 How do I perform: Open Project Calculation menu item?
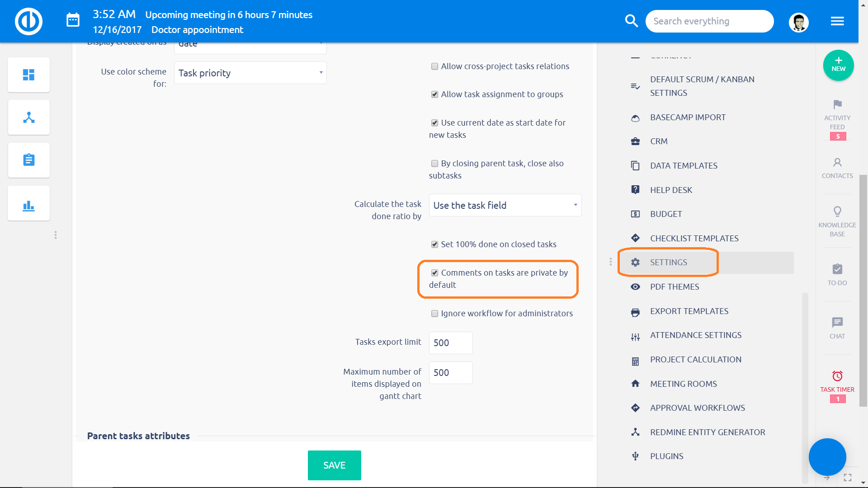click(695, 360)
